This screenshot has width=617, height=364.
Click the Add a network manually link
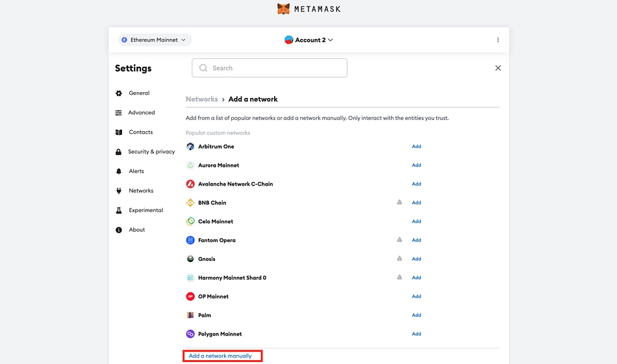tap(220, 356)
